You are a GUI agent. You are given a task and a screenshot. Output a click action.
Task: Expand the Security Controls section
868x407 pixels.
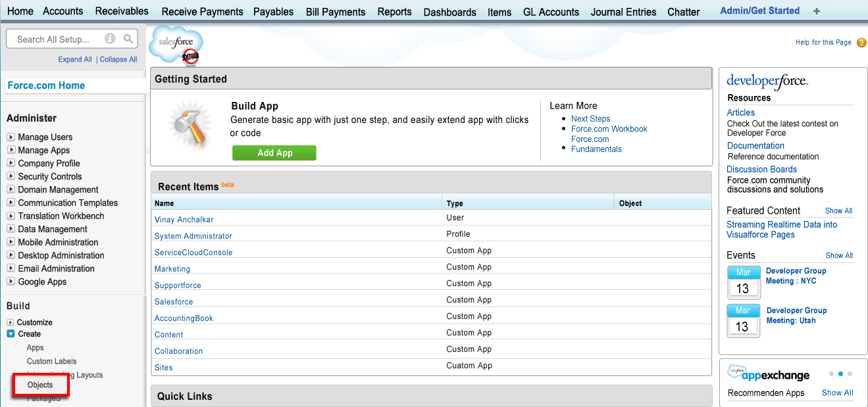pos(11,177)
